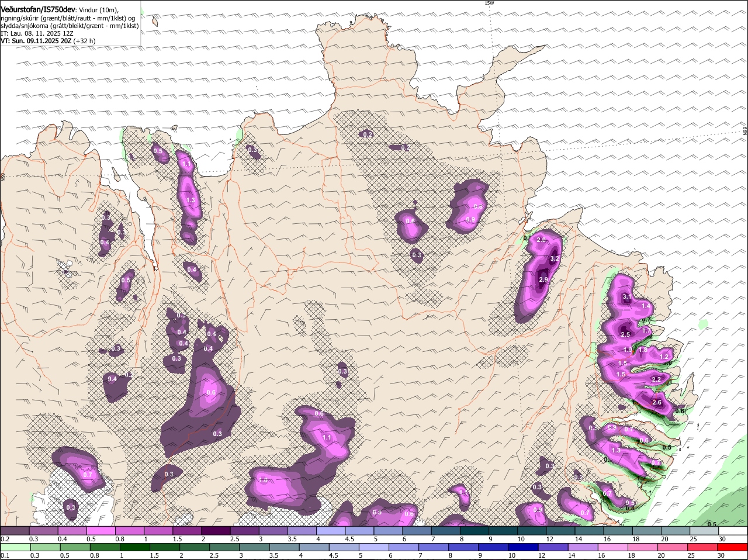Viewport: 748px width, 560px height.
Task: Click the 'VT: Sun. 09.11.2025 20Z (+32 h)' line
Action: coord(48,41)
